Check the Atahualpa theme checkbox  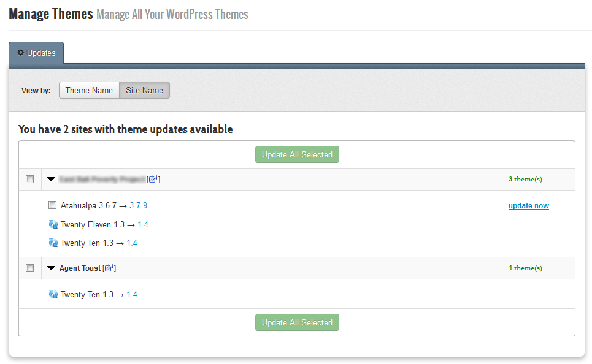click(52, 205)
